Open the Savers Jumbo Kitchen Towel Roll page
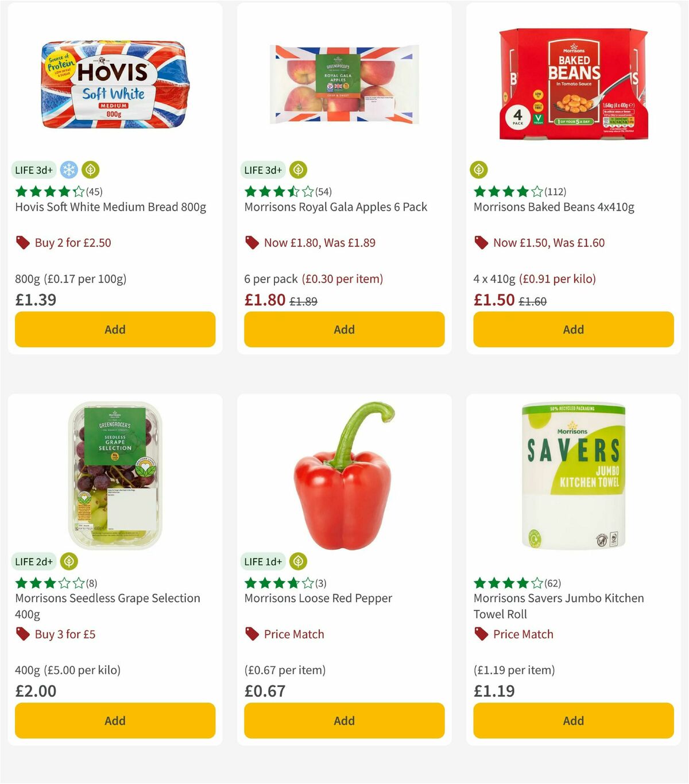The width and height of the screenshot is (689, 784). pos(558,606)
